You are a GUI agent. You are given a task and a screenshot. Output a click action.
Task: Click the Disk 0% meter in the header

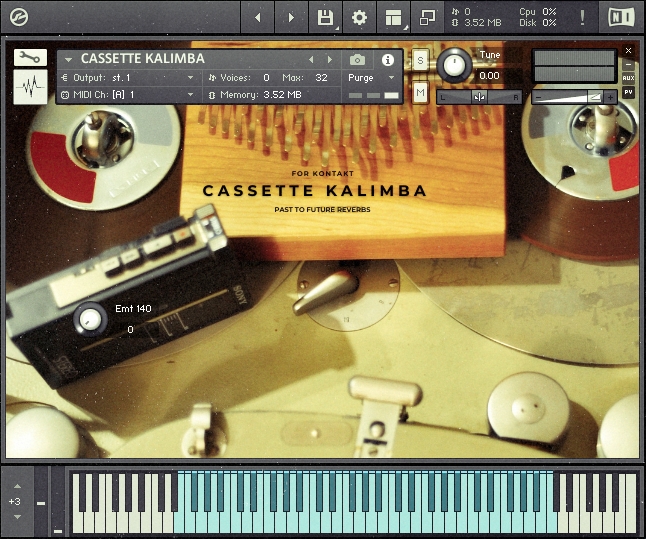(537, 23)
